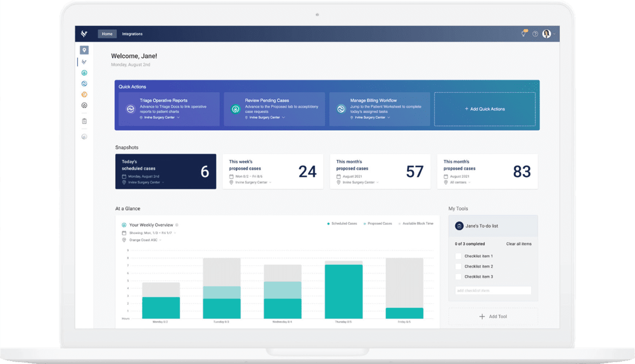Screen dimensions: 635x364
Task: Select the location pin icon in the sidebar
Action: (84, 50)
